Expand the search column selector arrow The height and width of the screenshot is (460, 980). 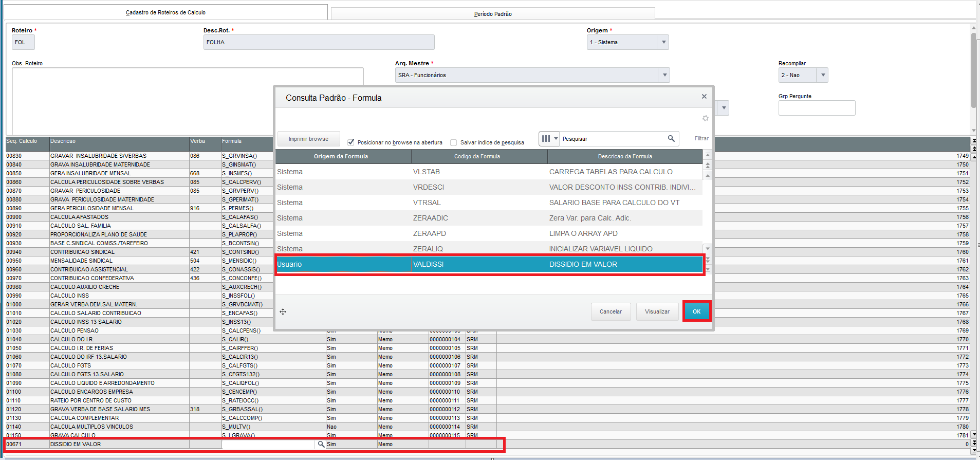[x=556, y=138]
